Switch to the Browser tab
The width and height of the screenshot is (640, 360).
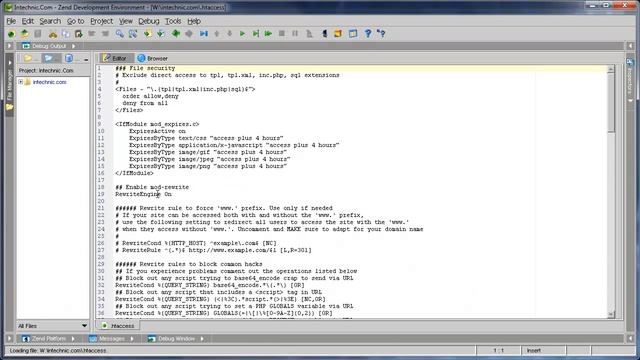point(153,58)
